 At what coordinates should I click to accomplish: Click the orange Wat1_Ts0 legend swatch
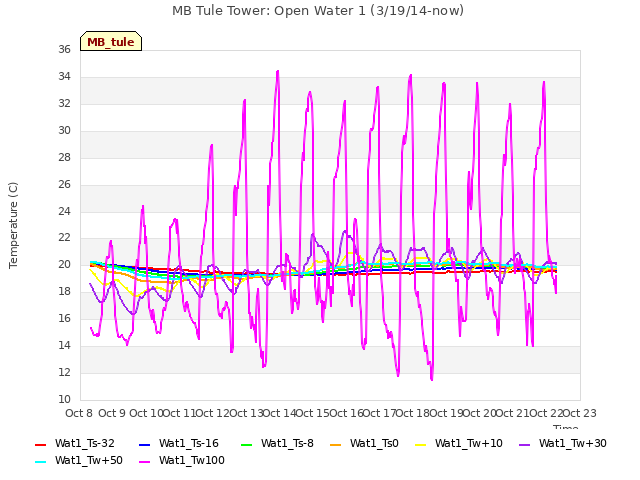336,444
